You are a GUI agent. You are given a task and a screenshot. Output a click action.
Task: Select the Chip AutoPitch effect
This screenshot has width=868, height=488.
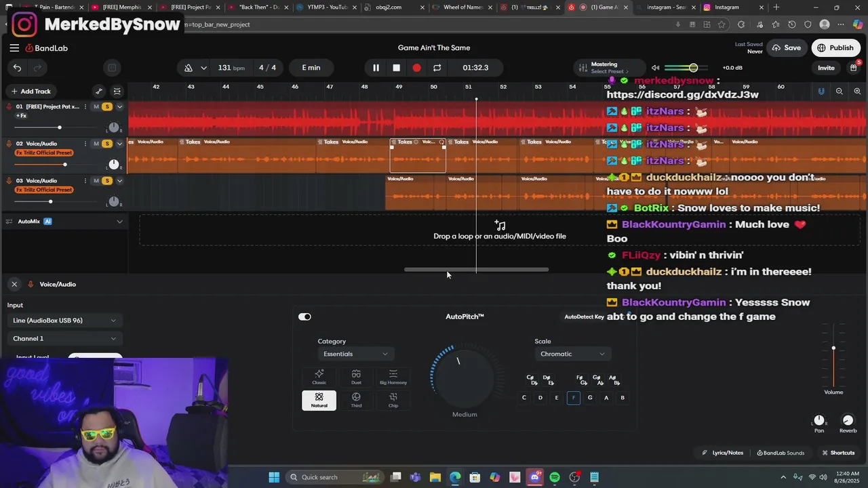click(393, 400)
